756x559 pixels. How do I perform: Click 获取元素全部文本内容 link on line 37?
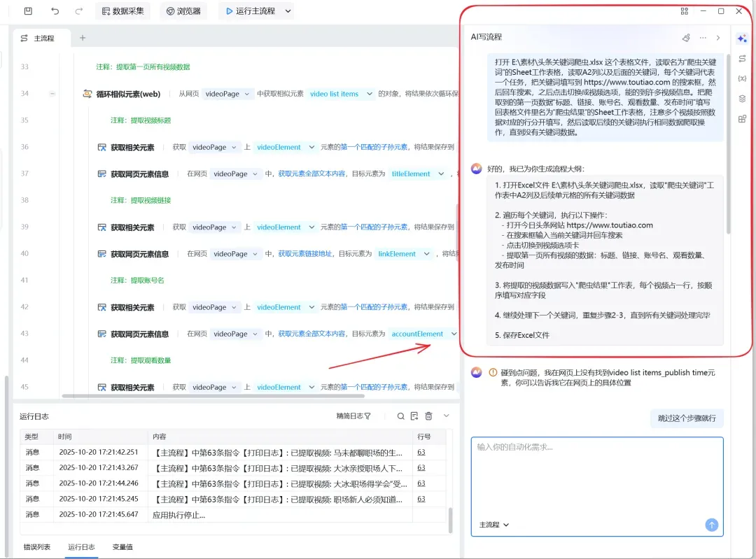pyautogui.click(x=311, y=174)
